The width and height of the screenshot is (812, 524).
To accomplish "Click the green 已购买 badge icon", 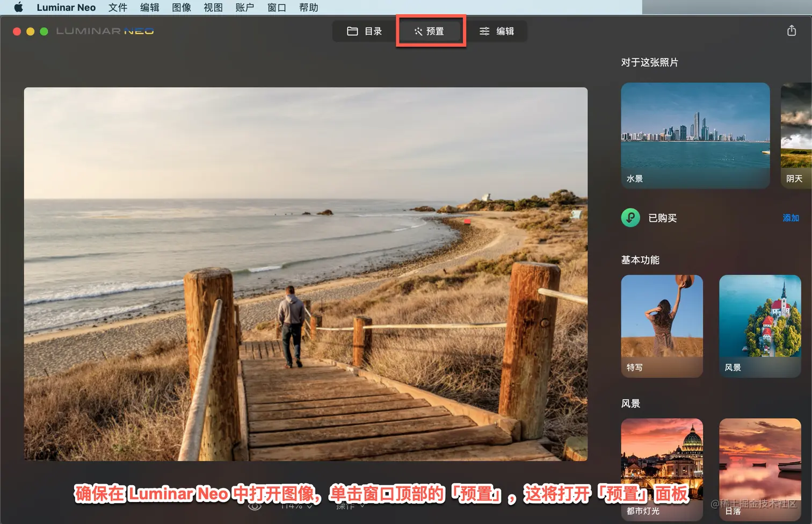I will click(630, 218).
